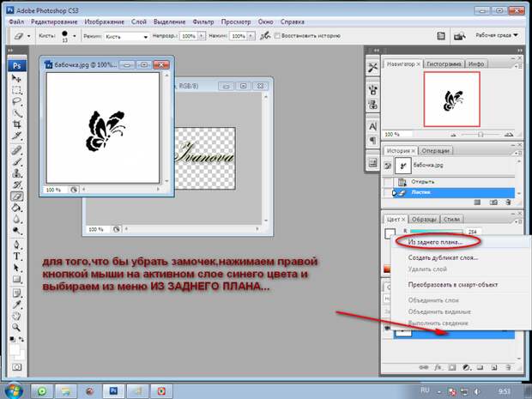The height and width of the screenshot is (399, 532).
Task: Open the Слой menu
Action: [139, 21]
